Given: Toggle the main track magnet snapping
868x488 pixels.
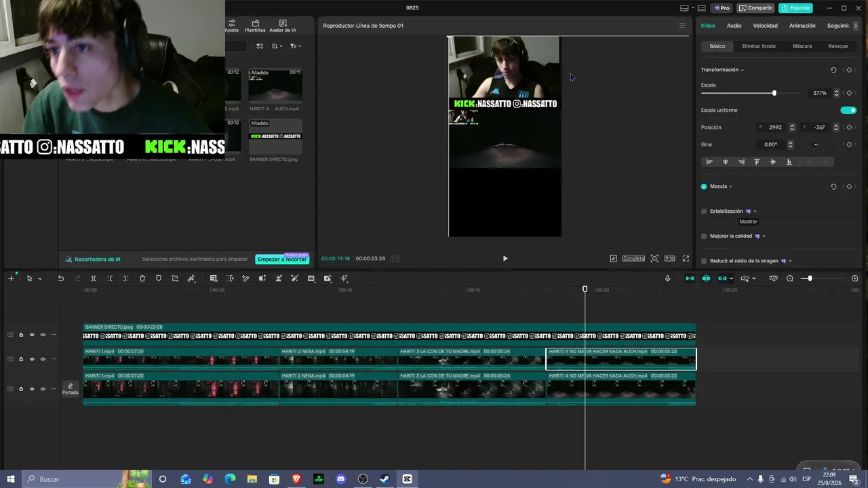Looking at the screenshot, I should point(690,279).
